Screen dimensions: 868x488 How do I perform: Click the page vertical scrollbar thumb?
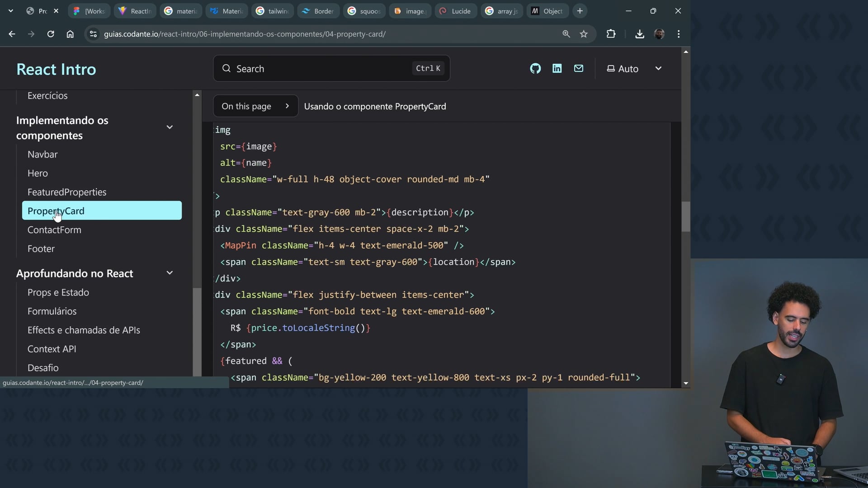coord(686,216)
